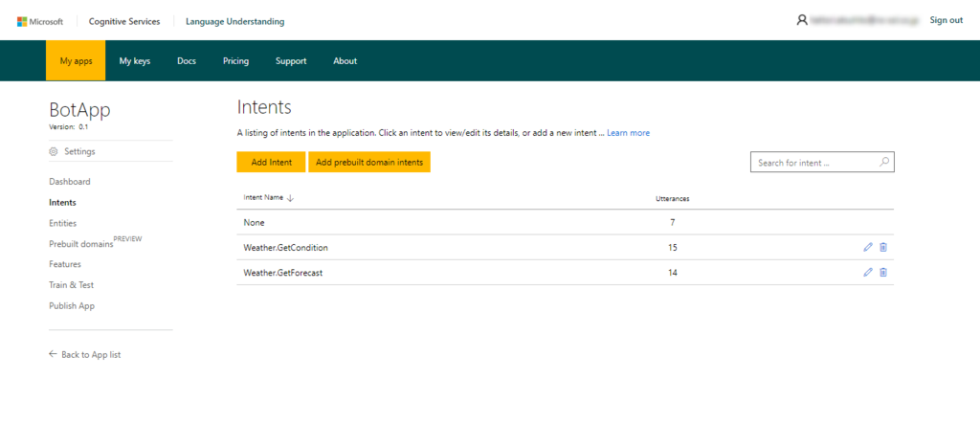This screenshot has width=980, height=423.
Task: Open the My apps tab
Action: [76, 60]
